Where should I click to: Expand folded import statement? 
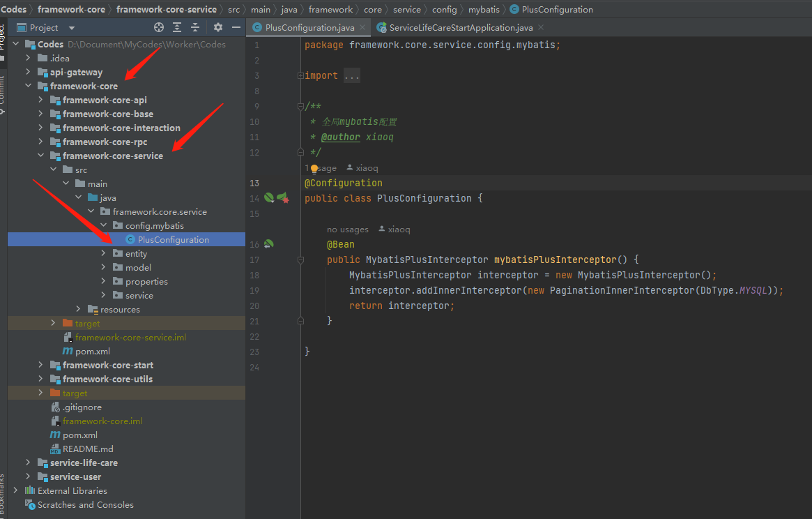tap(300, 76)
